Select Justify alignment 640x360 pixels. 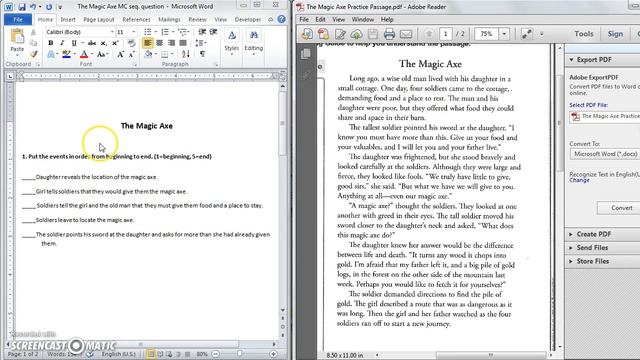pyautogui.click(x=183, y=43)
